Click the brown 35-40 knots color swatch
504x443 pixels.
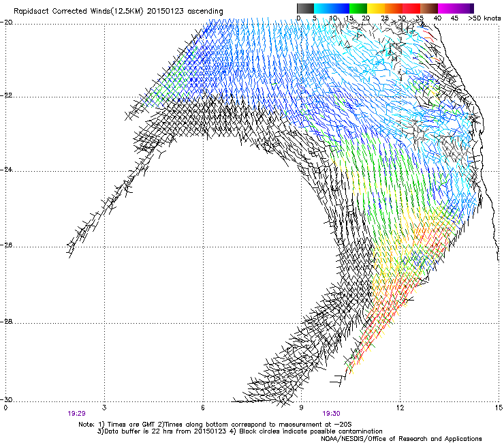[429, 8]
